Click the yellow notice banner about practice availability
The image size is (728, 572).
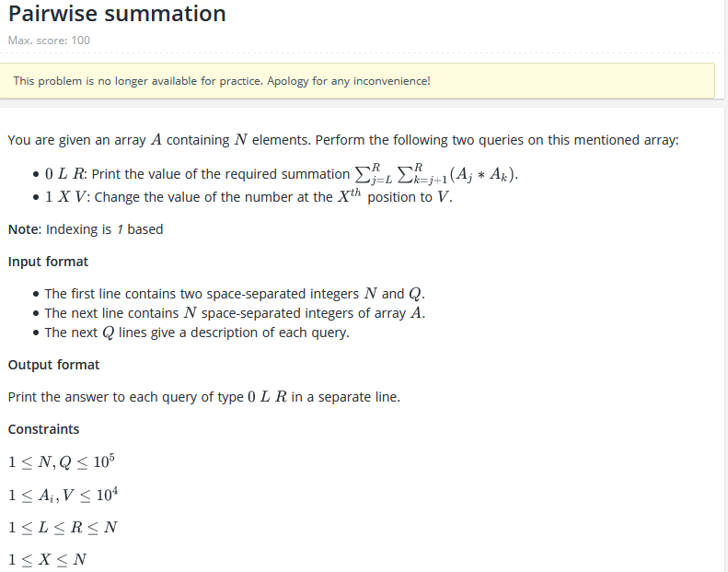click(x=357, y=81)
